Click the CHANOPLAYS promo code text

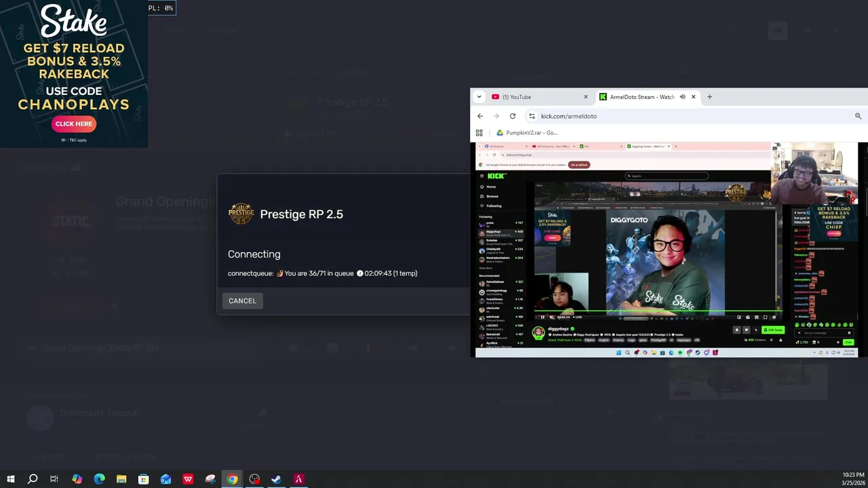point(73,104)
